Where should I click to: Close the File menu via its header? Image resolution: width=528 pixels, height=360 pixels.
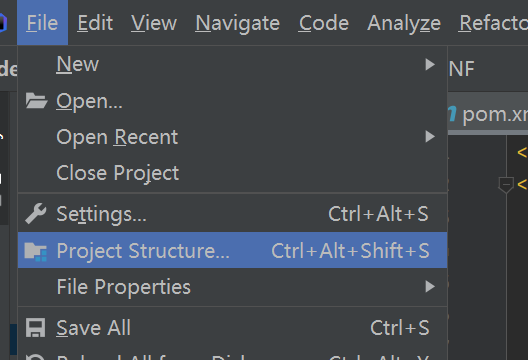coord(42,23)
